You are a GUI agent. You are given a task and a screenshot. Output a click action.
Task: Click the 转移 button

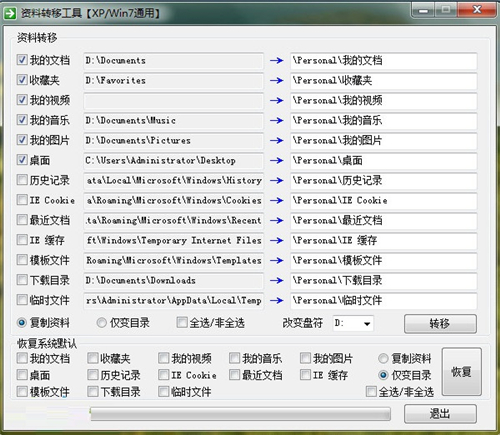440,324
